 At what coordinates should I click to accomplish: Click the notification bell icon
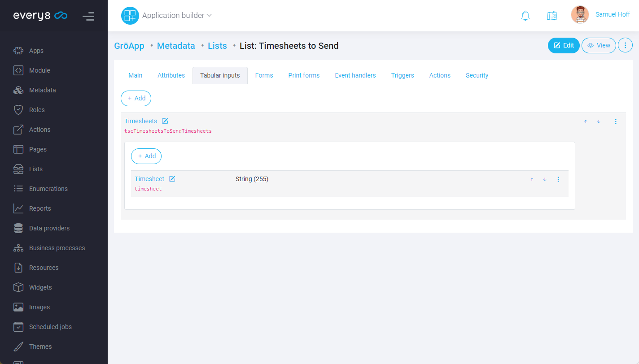point(525,16)
